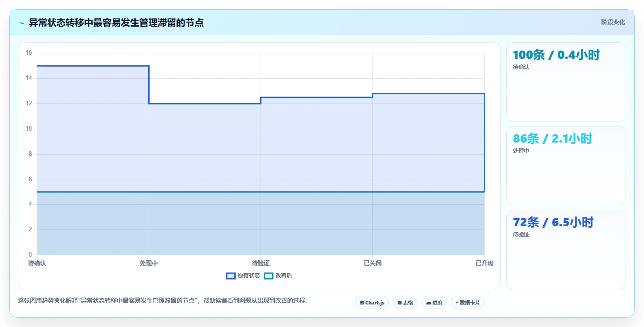Screen dimensions: 644x327
Task: Click the description text below the chart
Action: 163,301
